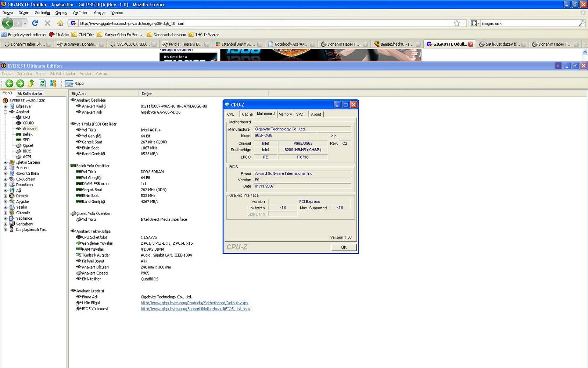
Task: Select ACPI item in tree
Action: [x=27, y=157]
